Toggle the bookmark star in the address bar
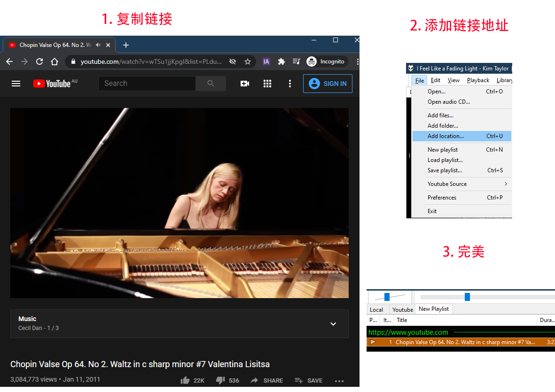555x392 pixels. point(248,61)
